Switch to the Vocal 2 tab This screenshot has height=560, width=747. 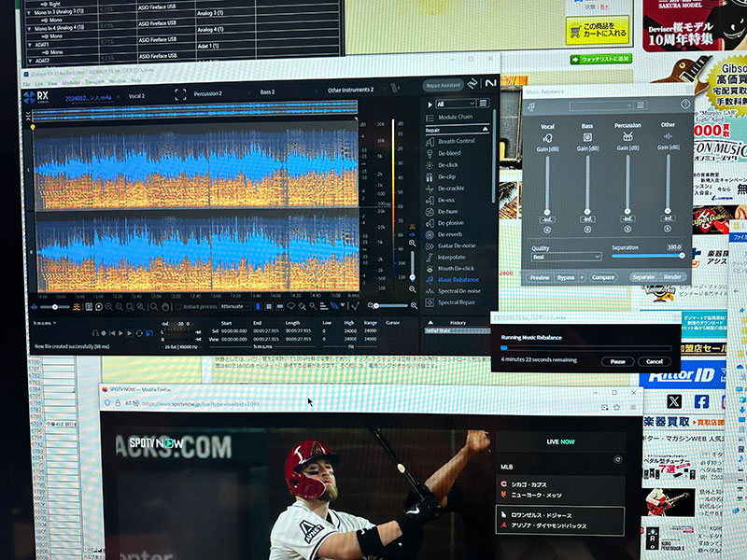136,96
